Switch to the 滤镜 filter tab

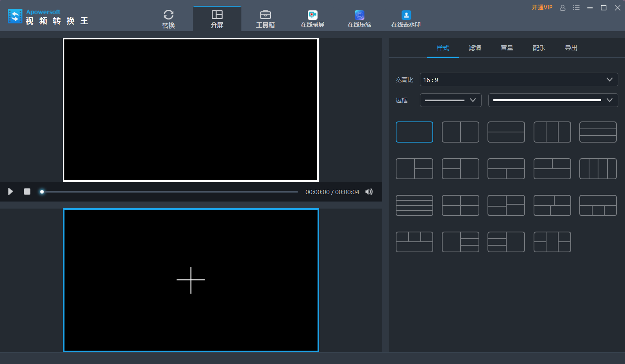pyautogui.click(x=475, y=48)
